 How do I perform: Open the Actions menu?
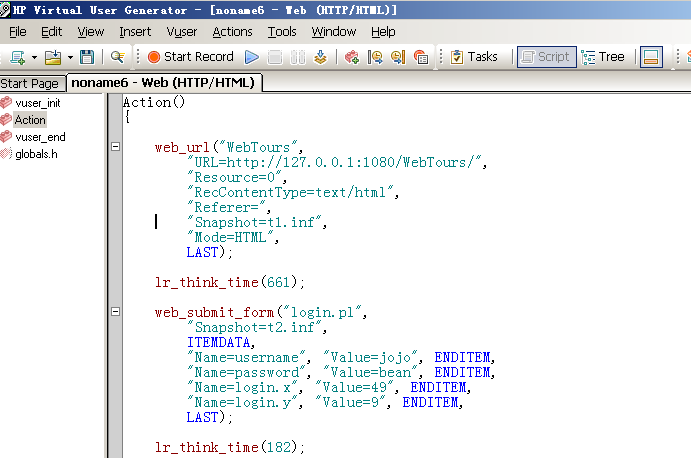point(232,32)
